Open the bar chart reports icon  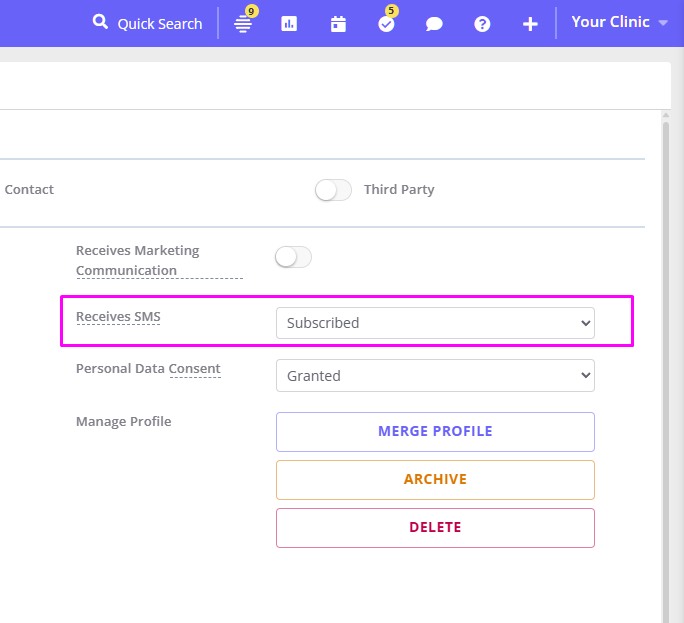tap(289, 24)
